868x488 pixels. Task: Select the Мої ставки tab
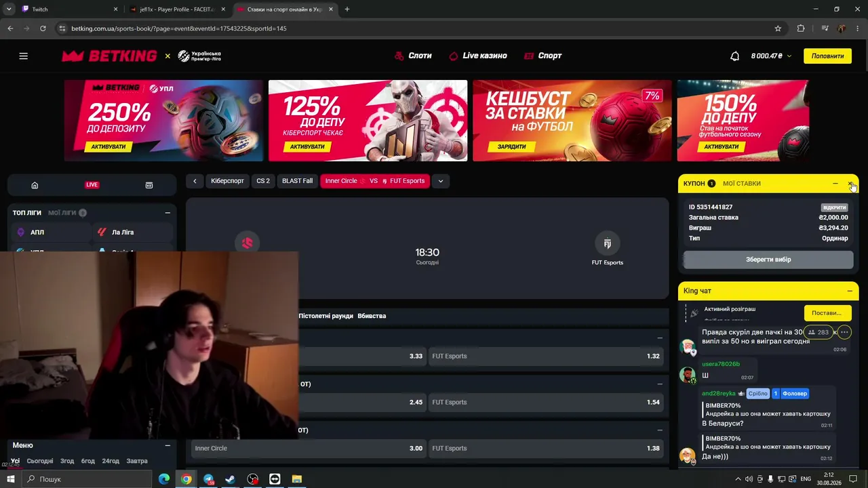(742, 184)
